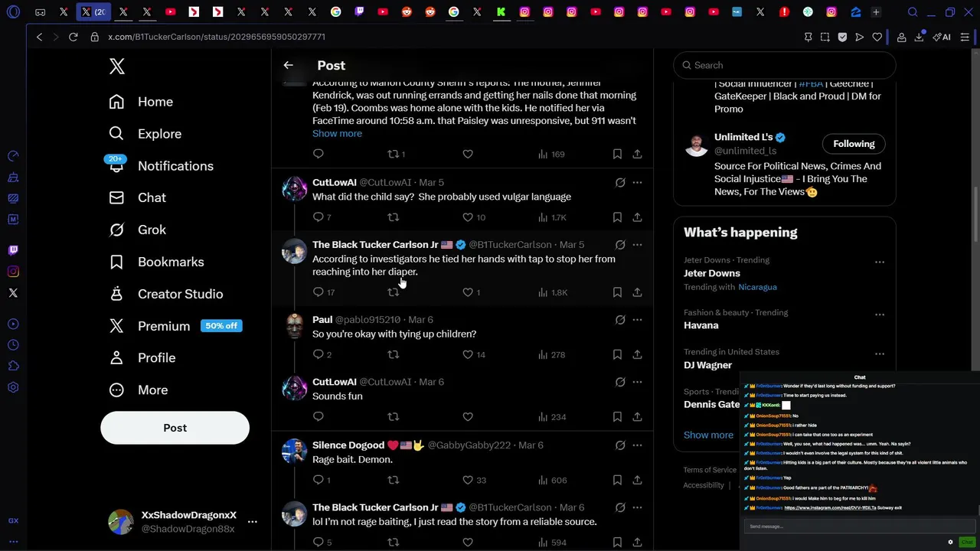Screen dimensions: 980x551
Task: Open account menu dots next to XxShadowDragonxX
Action: point(252,522)
